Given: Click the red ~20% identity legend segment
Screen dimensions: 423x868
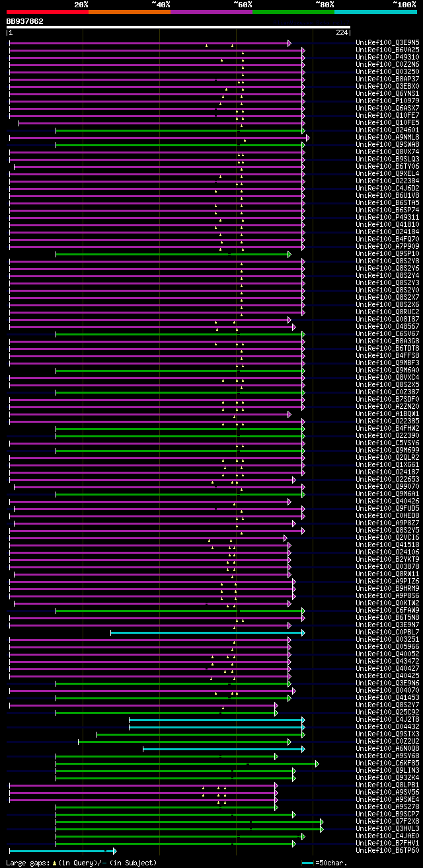Looking at the screenshot, I should pyautogui.click(x=48, y=11).
